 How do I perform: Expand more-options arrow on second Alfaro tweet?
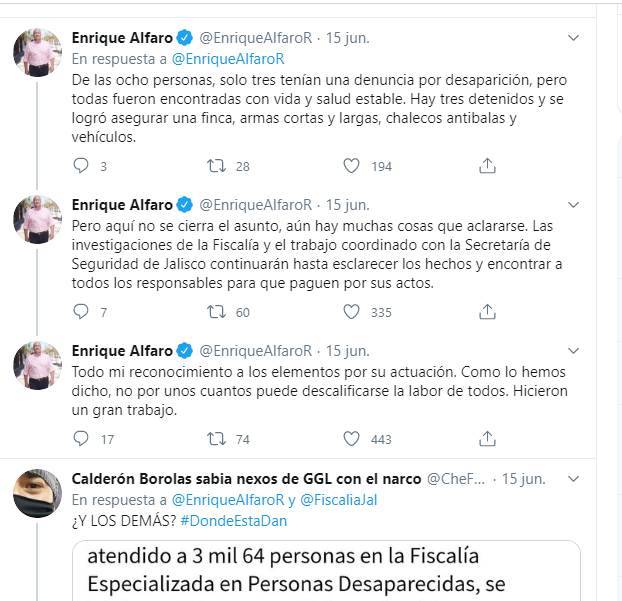573,205
